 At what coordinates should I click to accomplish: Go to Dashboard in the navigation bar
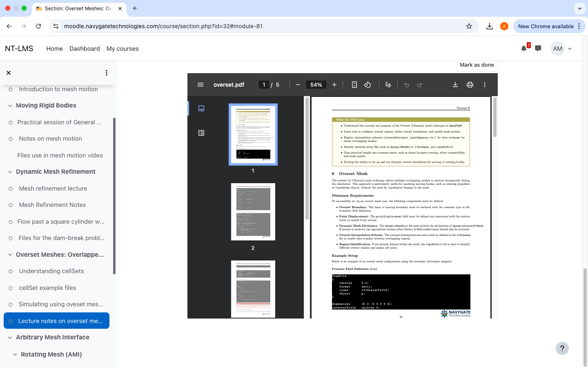tap(85, 48)
